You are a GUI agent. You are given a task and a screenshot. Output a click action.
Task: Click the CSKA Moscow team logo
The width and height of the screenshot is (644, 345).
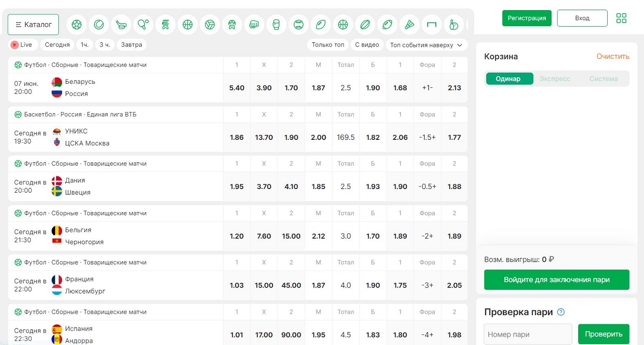point(57,143)
